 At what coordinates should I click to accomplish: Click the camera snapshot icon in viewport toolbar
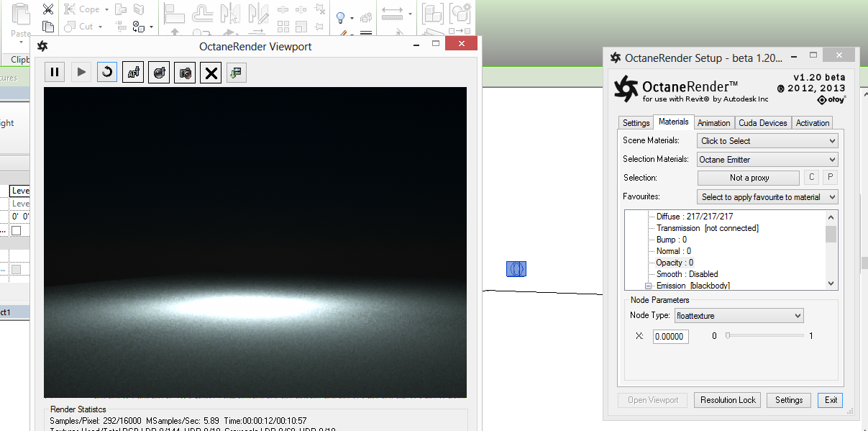tap(185, 72)
